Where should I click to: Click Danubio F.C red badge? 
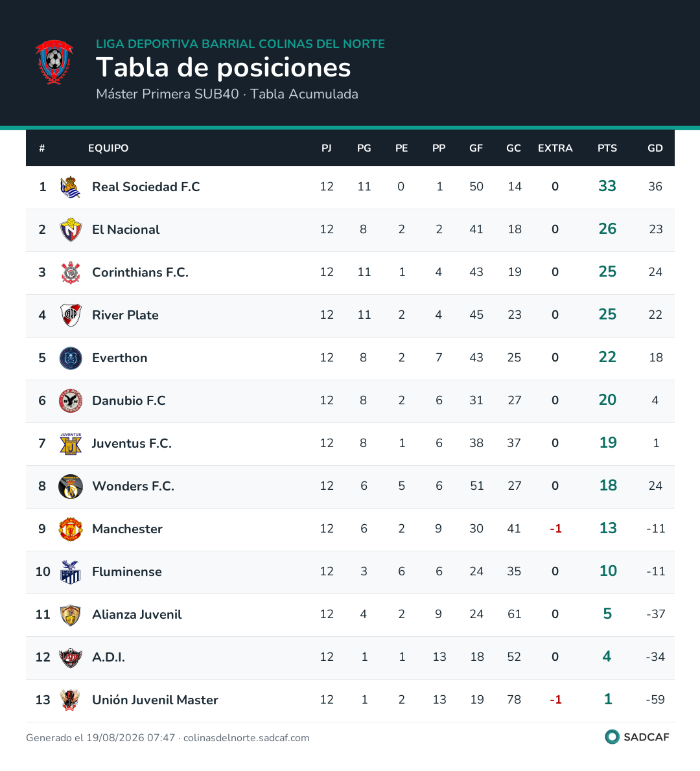(x=71, y=401)
